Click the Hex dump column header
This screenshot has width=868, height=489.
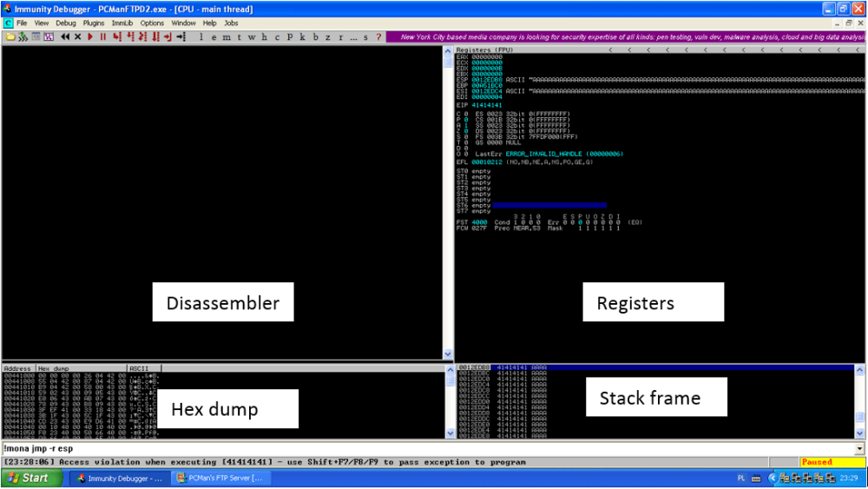tap(81, 368)
